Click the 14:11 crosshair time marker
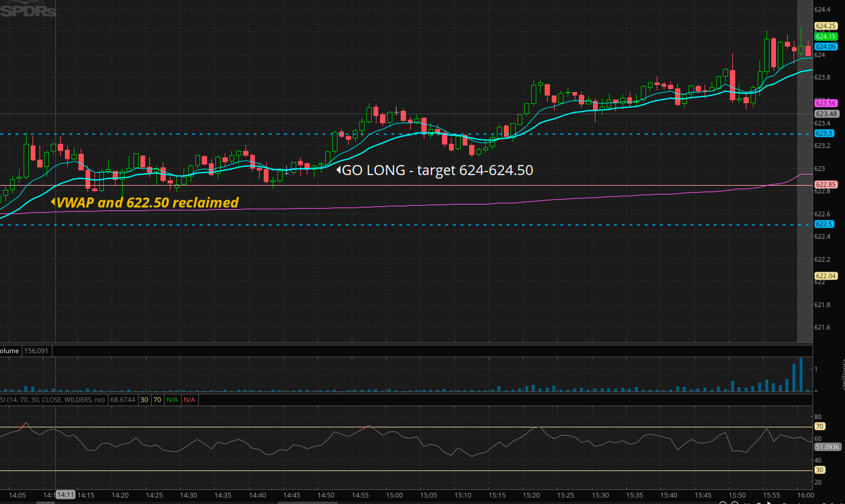The height and width of the screenshot is (504, 845). pyautogui.click(x=65, y=495)
